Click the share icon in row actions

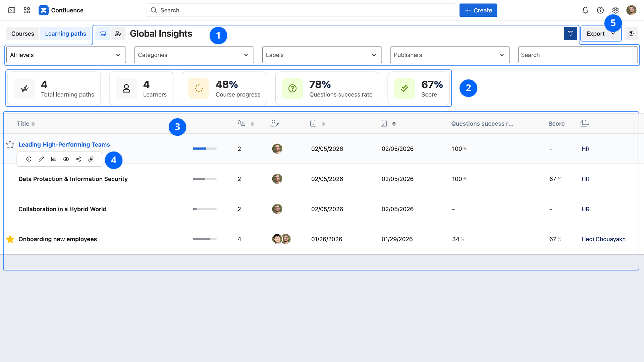[78, 159]
